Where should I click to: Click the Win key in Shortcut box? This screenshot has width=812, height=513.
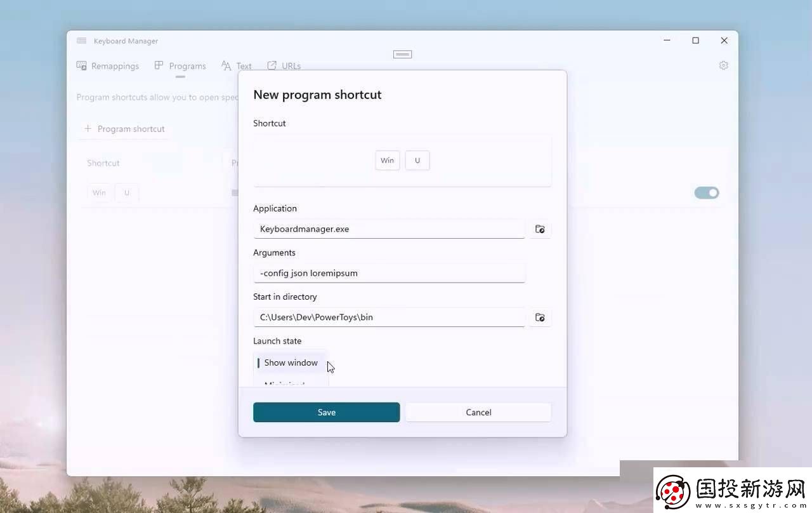point(387,161)
